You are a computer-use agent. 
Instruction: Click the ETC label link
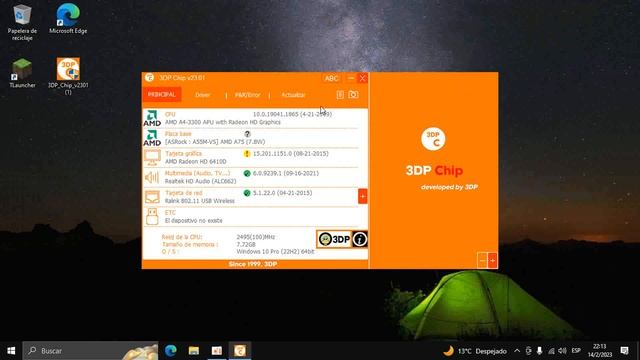pos(170,213)
